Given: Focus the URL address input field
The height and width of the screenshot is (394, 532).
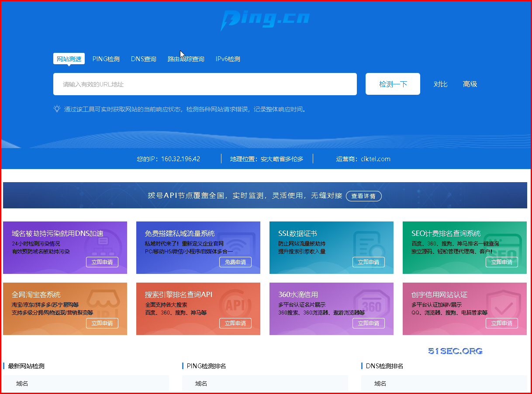Looking at the screenshot, I should [205, 84].
